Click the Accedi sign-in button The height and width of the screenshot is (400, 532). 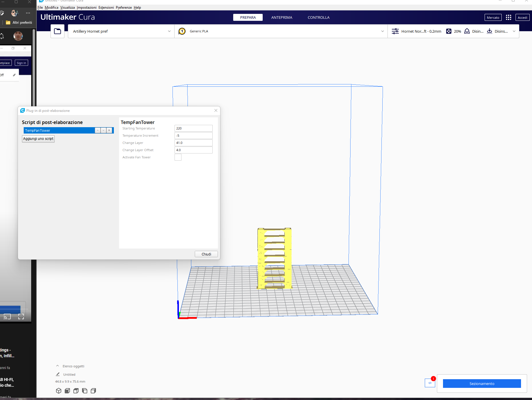click(x=522, y=18)
